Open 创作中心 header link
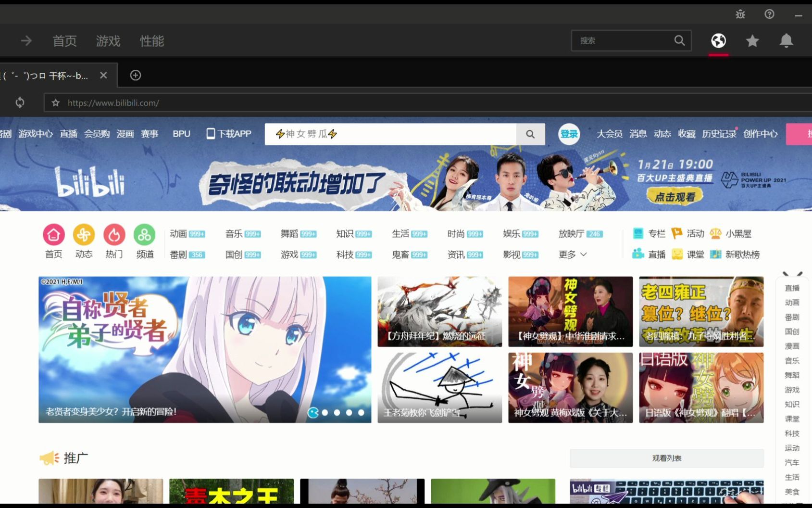The width and height of the screenshot is (812, 508). coord(761,134)
